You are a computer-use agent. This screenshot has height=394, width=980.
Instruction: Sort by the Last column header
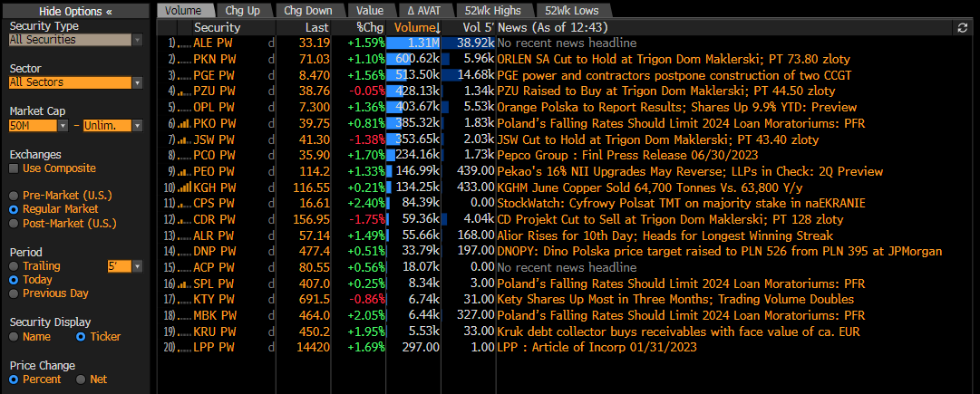point(304,27)
